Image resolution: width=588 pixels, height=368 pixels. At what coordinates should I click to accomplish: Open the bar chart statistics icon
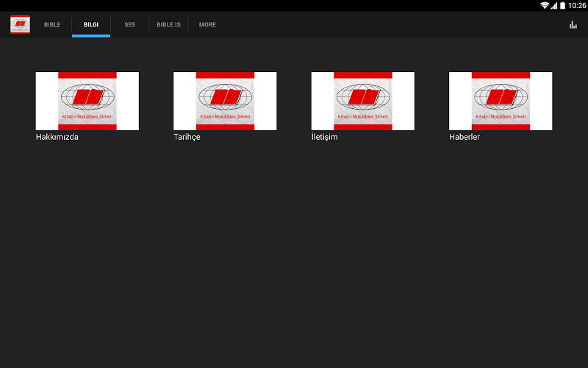573,25
